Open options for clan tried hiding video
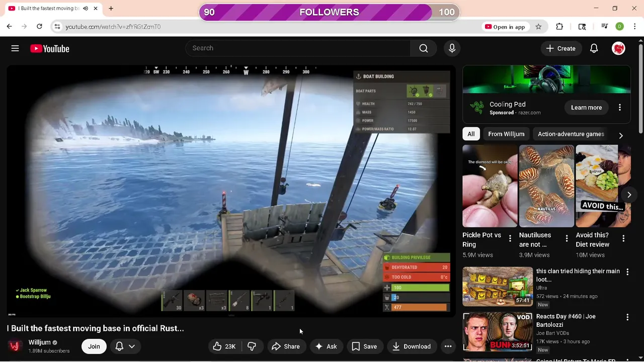 click(x=627, y=272)
